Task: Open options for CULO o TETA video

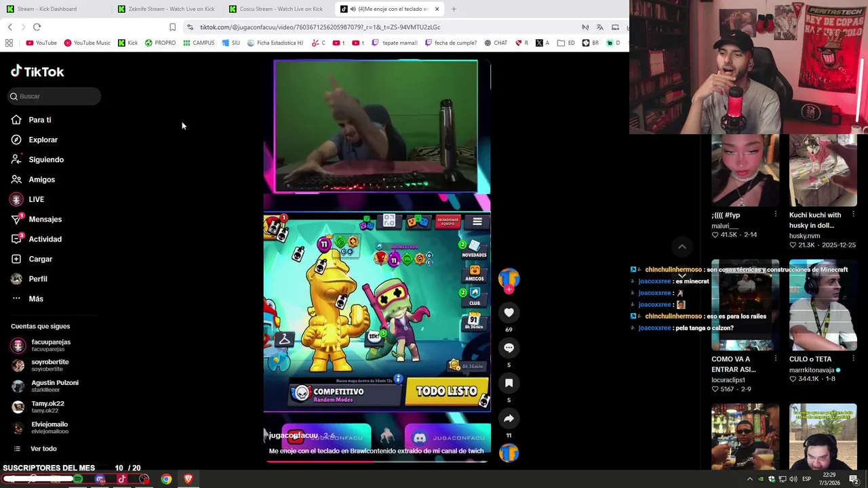Action: pos(853,359)
